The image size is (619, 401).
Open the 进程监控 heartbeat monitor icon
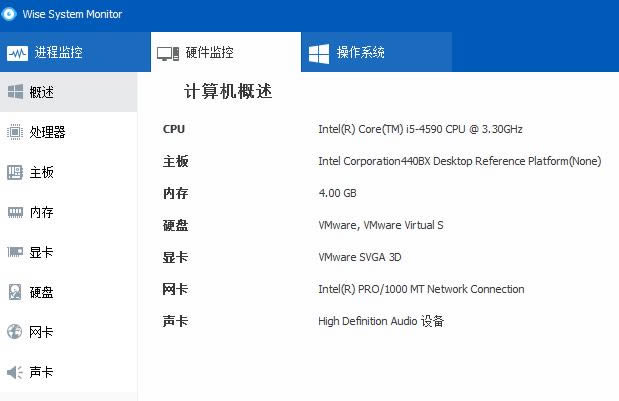[17, 53]
